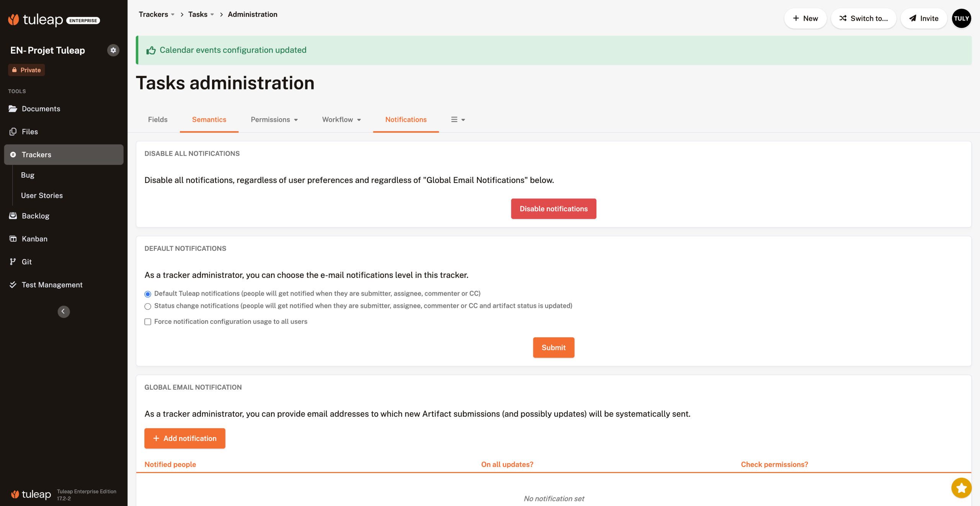The height and width of the screenshot is (506, 980).
Task: Switch to the Fields tab
Action: tap(158, 120)
